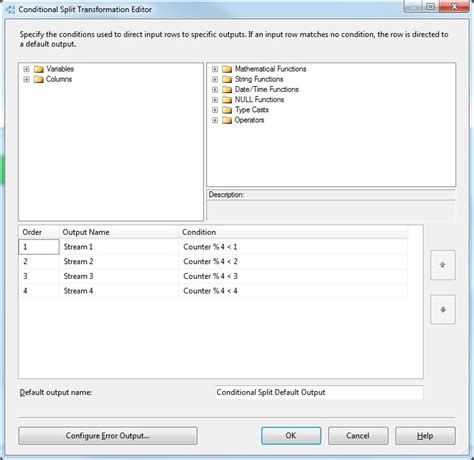Image resolution: width=474 pixels, height=460 pixels.
Task: Click the Type Casts folder icon
Action: 227,110
